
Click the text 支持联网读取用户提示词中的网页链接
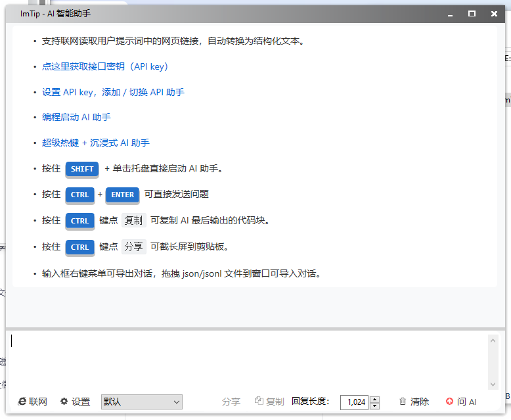[x=120, y=41]
